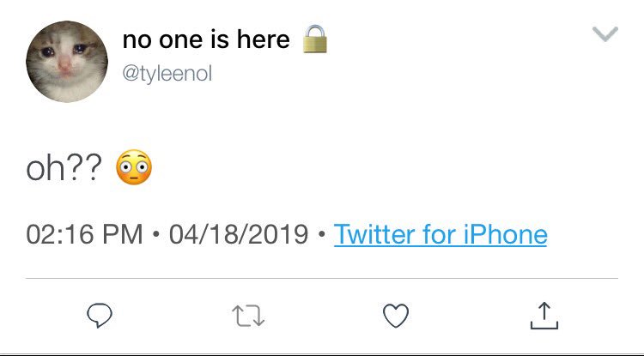The height and width of the screenshot is (356, 644).
Task: Click the flushed face emoji
Action: 134,167
